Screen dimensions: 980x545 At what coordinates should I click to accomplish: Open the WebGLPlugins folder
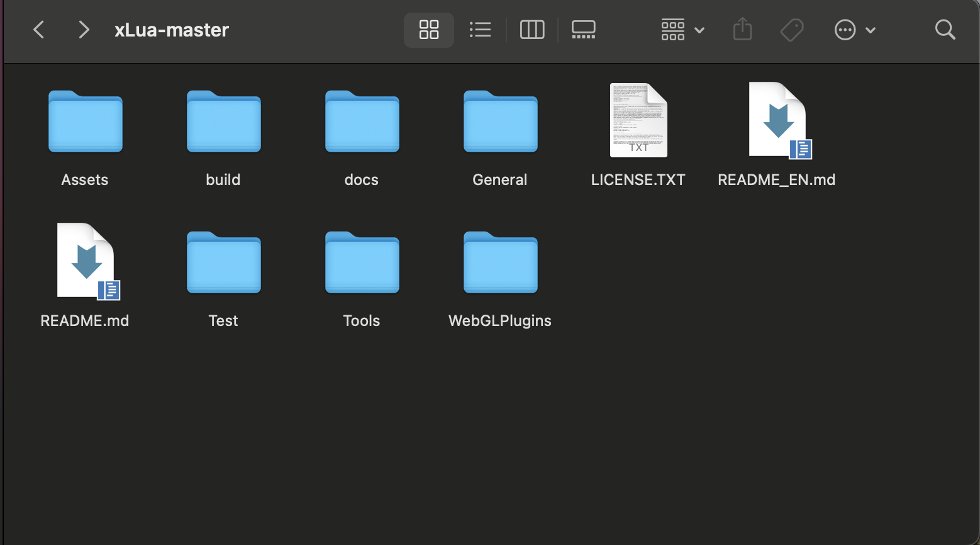click(x=500, y=263)
